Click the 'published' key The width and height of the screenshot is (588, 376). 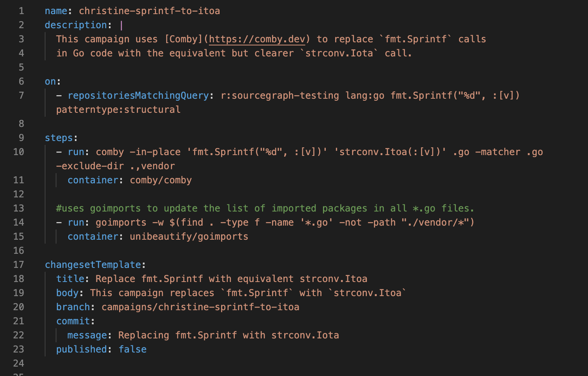coord(82,349)
